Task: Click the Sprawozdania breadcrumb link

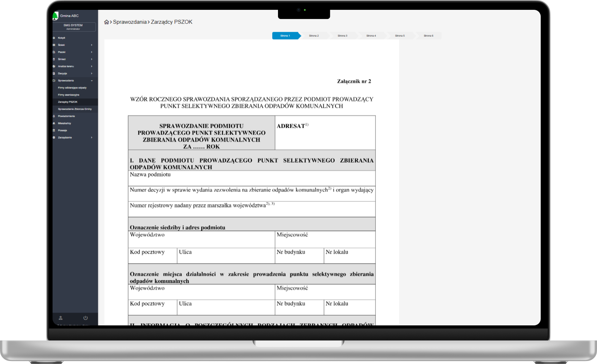Action: click(130, 22)
